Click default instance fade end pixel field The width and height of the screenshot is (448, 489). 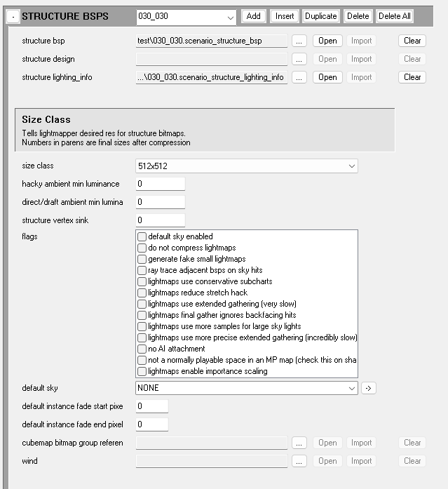[x=152, y=424]
